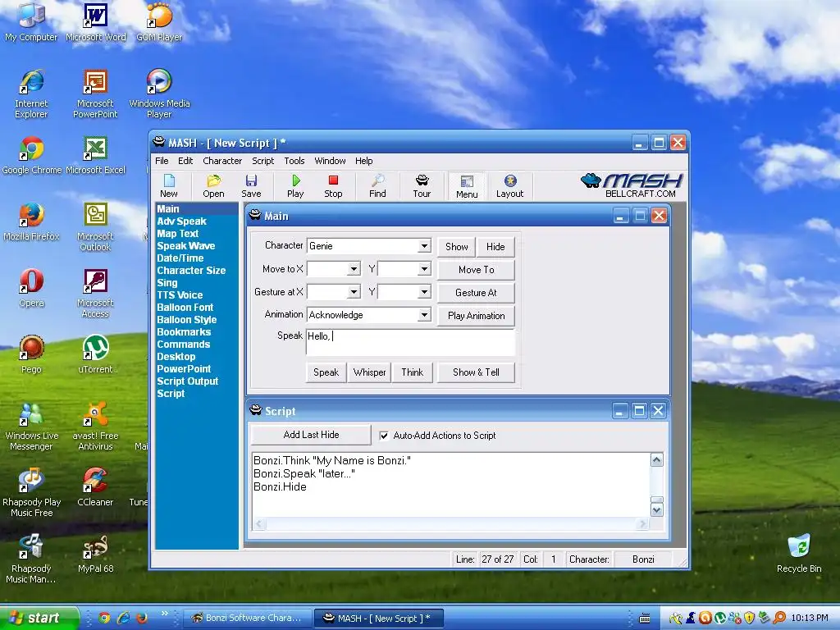
Task: Click the Play Animation button
Action: (477, 316)
